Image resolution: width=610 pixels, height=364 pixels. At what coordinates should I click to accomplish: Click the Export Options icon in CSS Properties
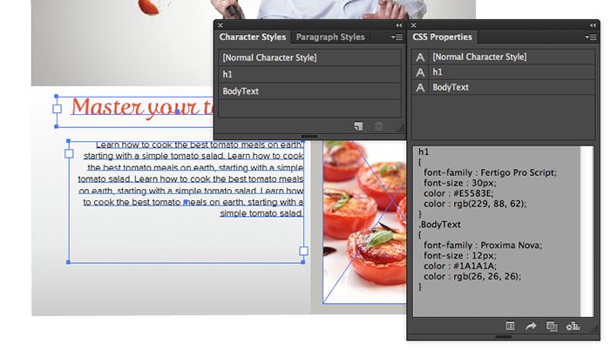(x=510, y=326)
